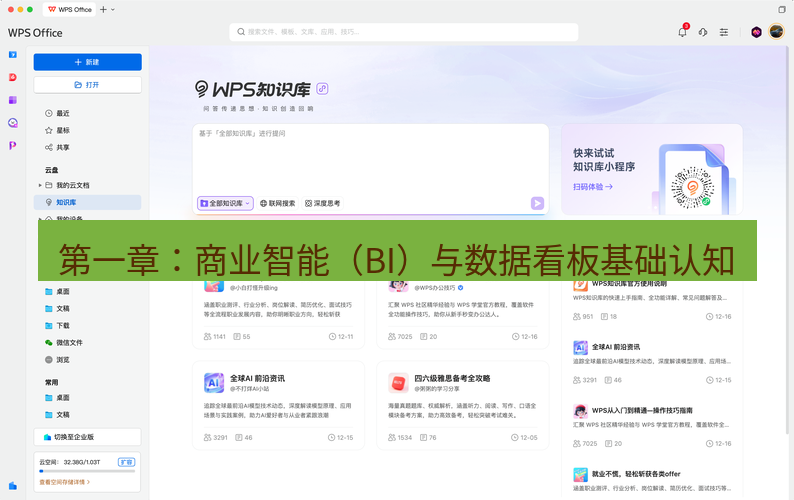Open a new tab with the plus button
This screenshot has width=794, height=500.
coord(103,10)
